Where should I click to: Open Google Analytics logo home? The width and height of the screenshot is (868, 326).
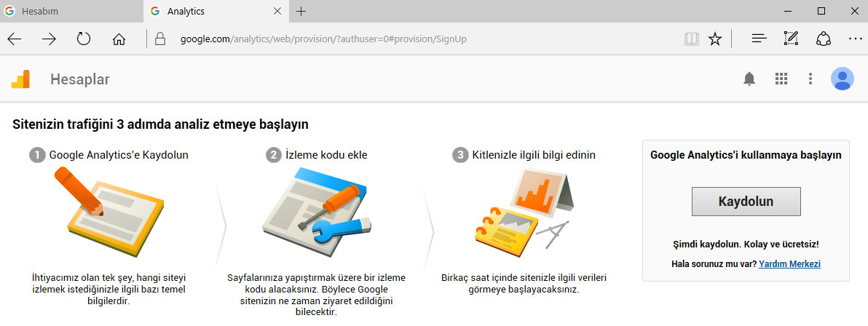pyautogui.click(x=20, y=80)
